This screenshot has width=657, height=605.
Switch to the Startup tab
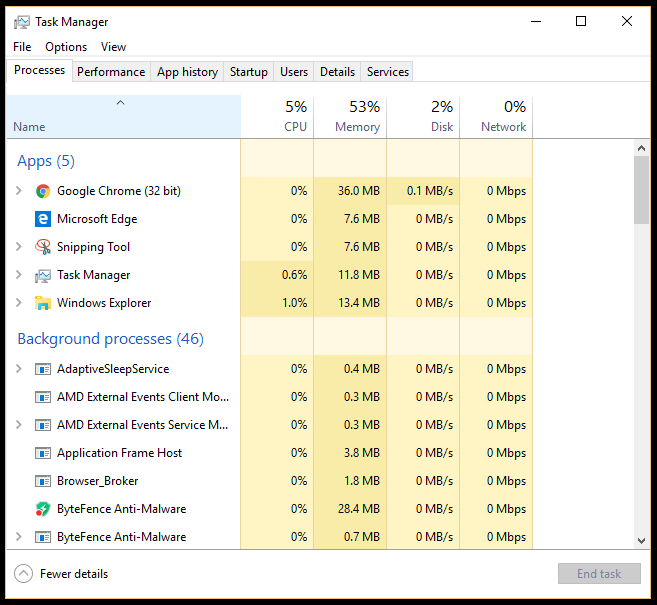pos(248,72)
